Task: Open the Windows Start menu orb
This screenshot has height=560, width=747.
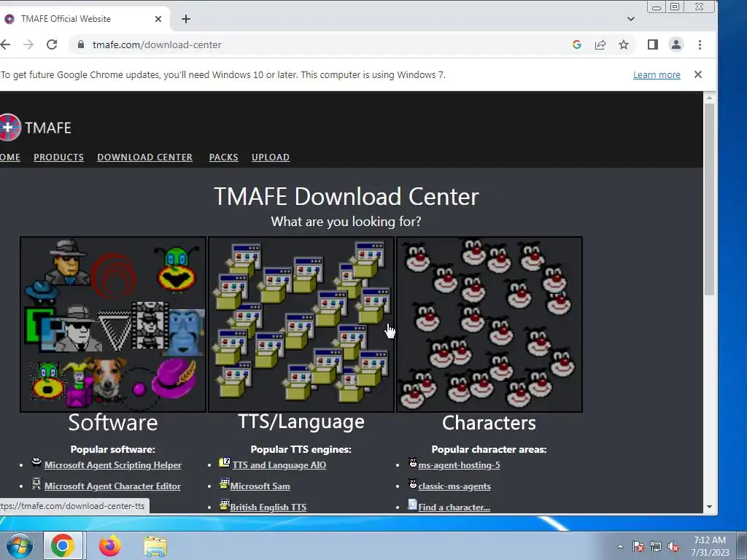Action: click(20, 545)
